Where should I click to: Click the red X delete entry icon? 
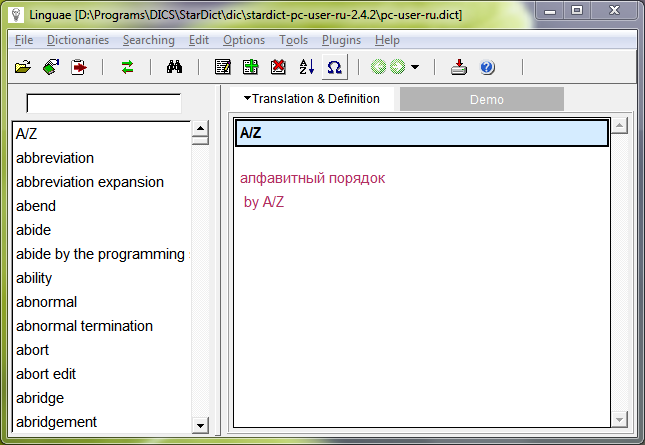tap(279, 68)
